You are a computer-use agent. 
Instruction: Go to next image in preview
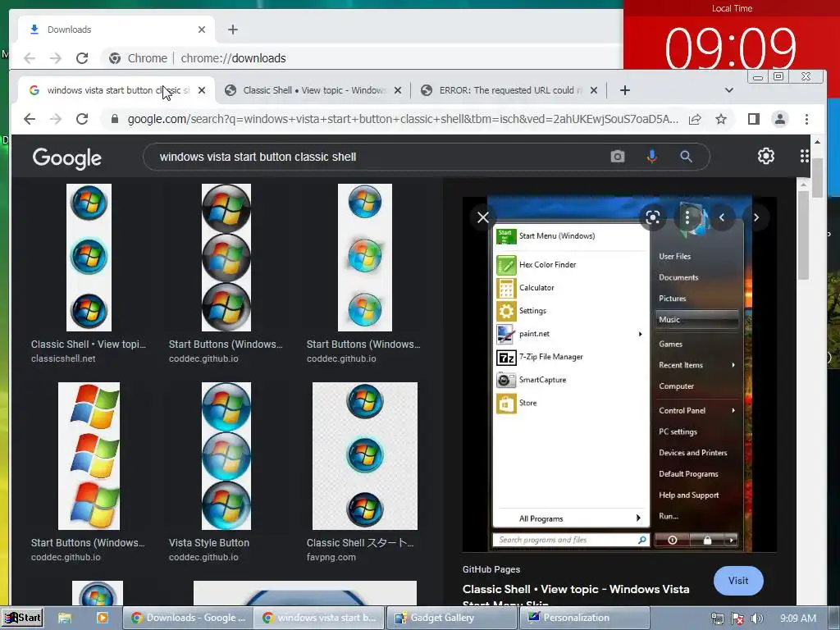756,217
